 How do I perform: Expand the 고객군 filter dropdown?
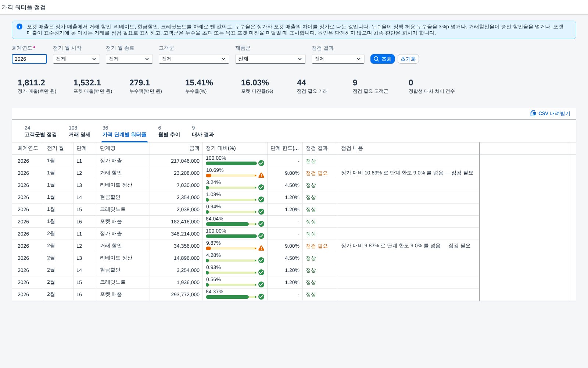pos(194,59)
